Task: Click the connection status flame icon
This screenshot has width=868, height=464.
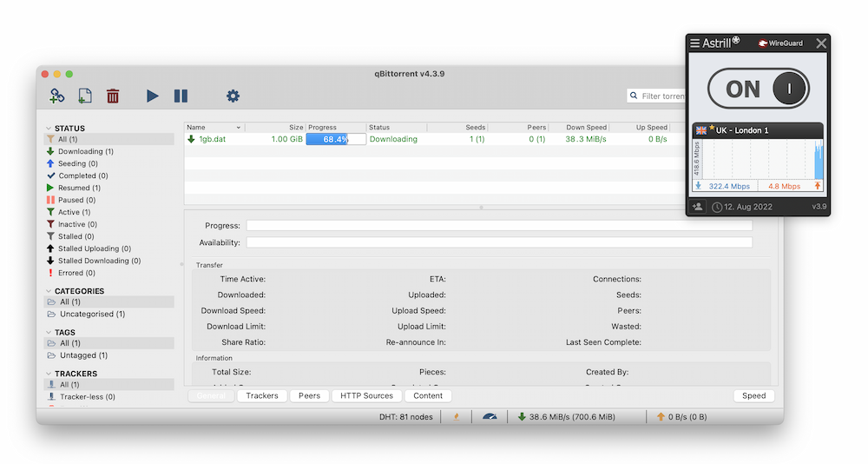Action: 457,417
